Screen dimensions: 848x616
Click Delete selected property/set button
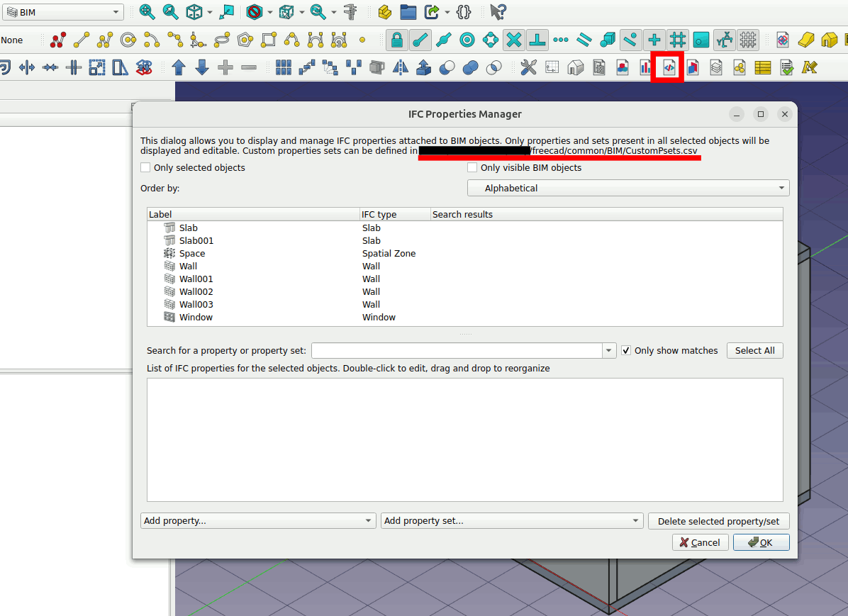tap(718, 521)
